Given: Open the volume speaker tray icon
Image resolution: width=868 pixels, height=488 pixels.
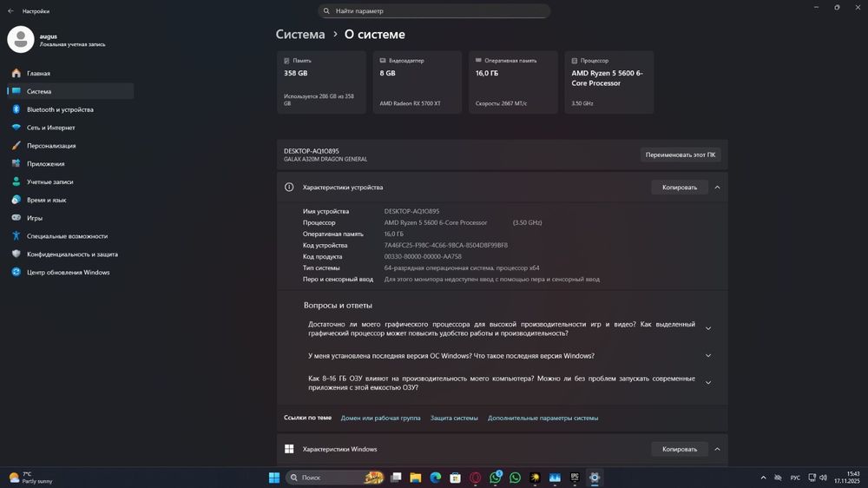Looking at the screenshot, I should (823, 478).
